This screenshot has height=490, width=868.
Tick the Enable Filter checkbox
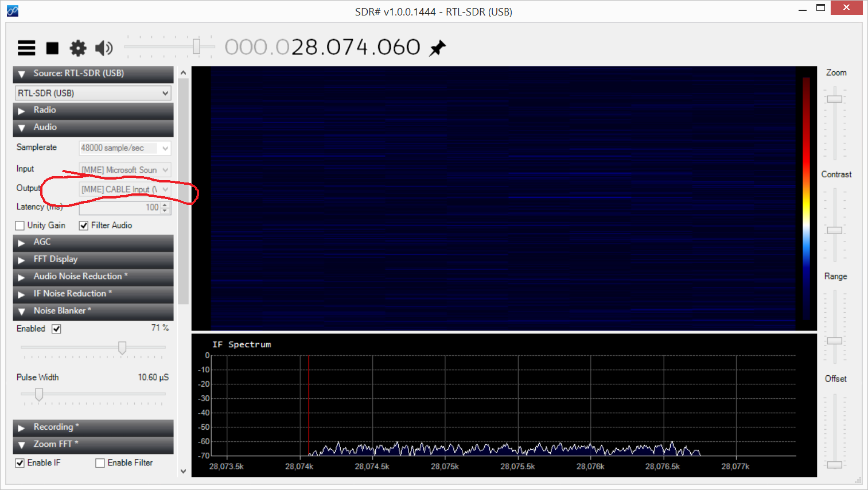tap(100, 463)
